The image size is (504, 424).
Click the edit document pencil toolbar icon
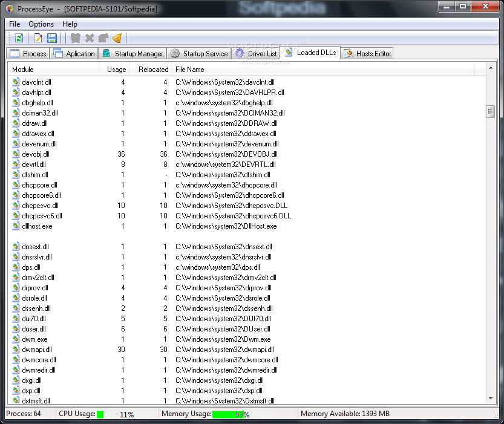point(38,38)
